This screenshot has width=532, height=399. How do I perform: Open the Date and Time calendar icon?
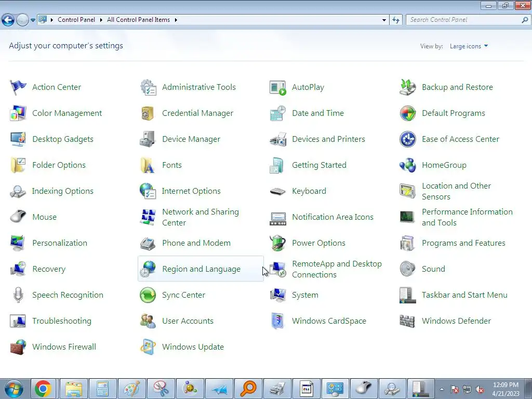pos(277,113)
